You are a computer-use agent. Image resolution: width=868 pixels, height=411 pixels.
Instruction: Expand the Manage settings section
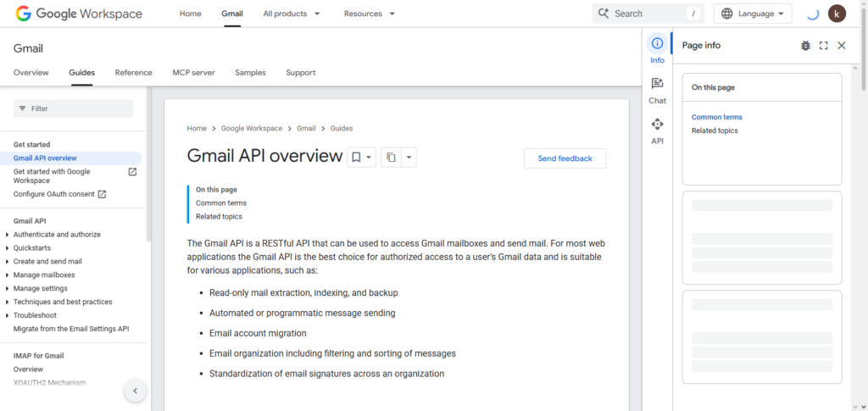7,288
